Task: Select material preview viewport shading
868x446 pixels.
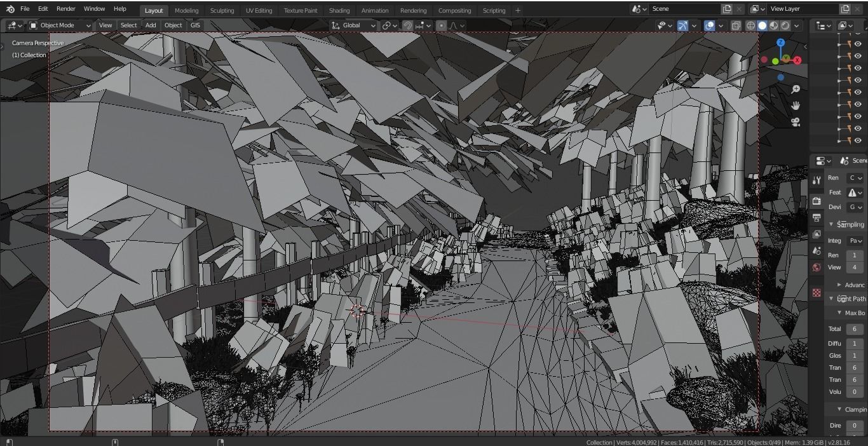Action: pos(773,25)
